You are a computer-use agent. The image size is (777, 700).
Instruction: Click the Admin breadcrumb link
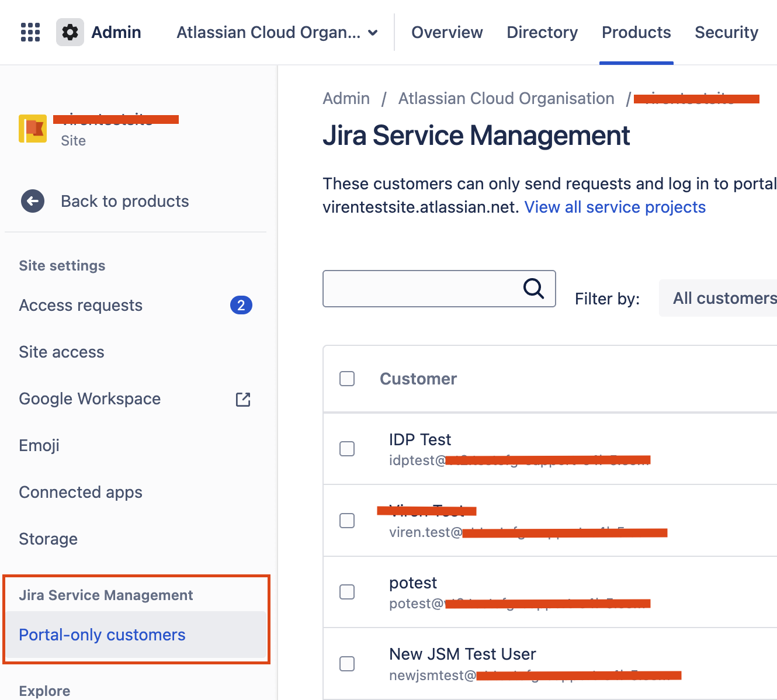346,98
